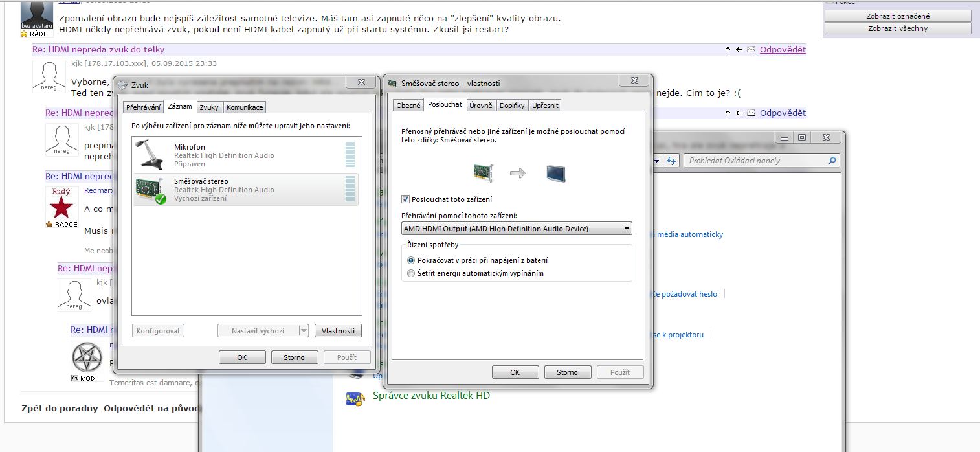This screenshot has height=452, width=980.
Task: Click the up arrow icon in first reply header
Action: tap(728, 49)
